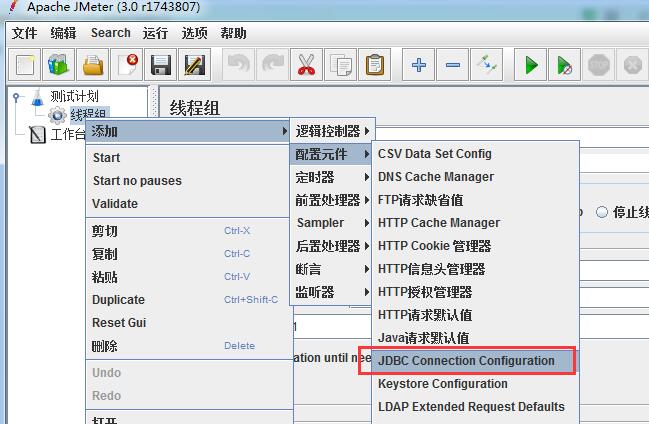Expand the 定时器 submenu
649x424 pixels.
pyautogui.click(x=331, y=177)
